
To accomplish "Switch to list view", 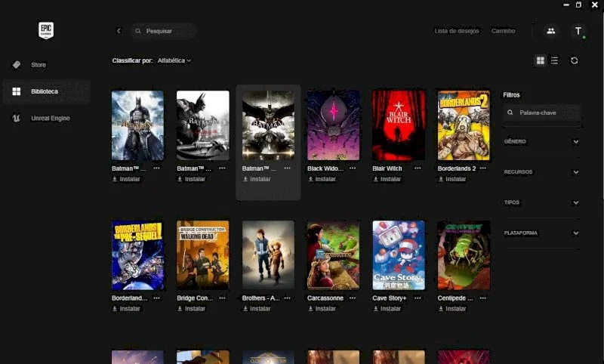I will 554,60.
